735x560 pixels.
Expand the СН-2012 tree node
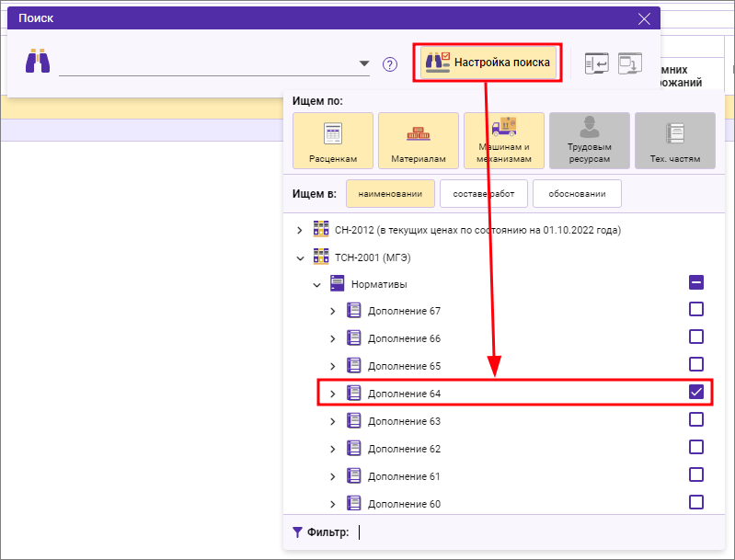[299, 229]
